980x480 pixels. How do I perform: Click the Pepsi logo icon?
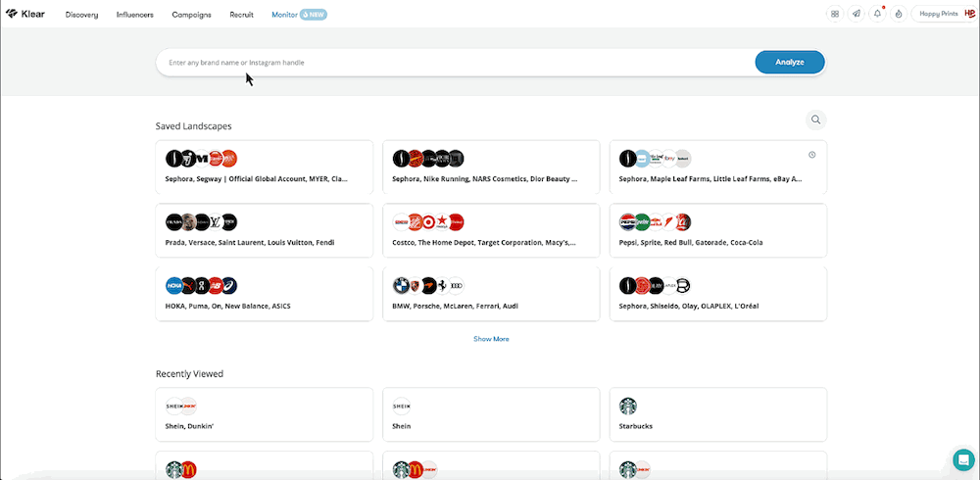tap(627, 221)
